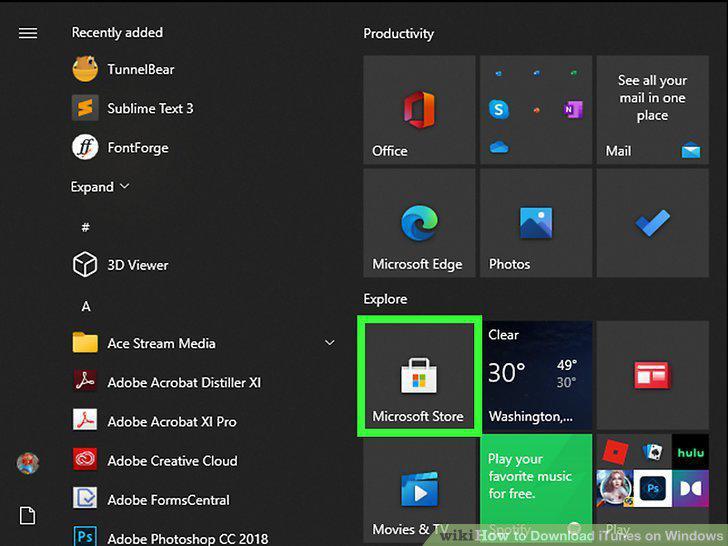The width and height of the screenshot is (728, 546).
Task: Select the Recently added heading
Action: click(x=117, y=32)
